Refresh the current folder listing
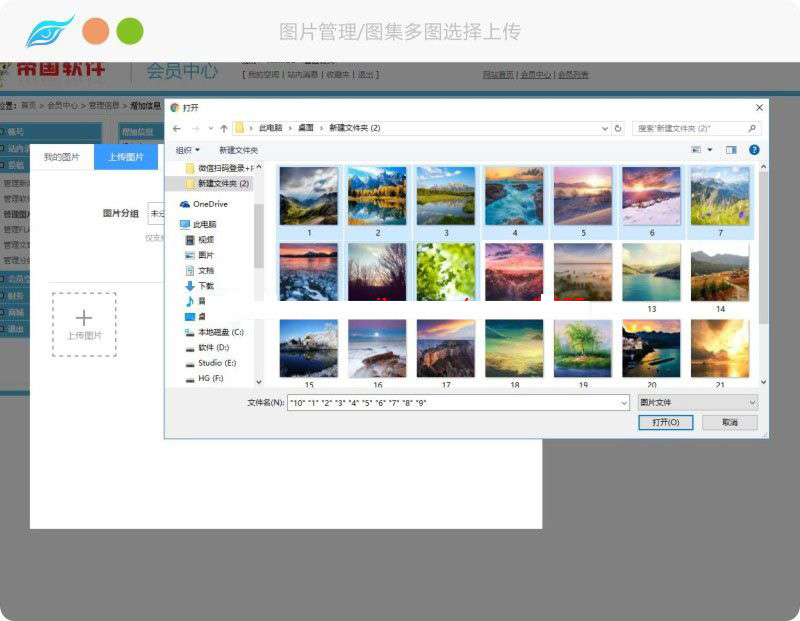The width and height of the screenshot is (800, 621). (618, 128)
